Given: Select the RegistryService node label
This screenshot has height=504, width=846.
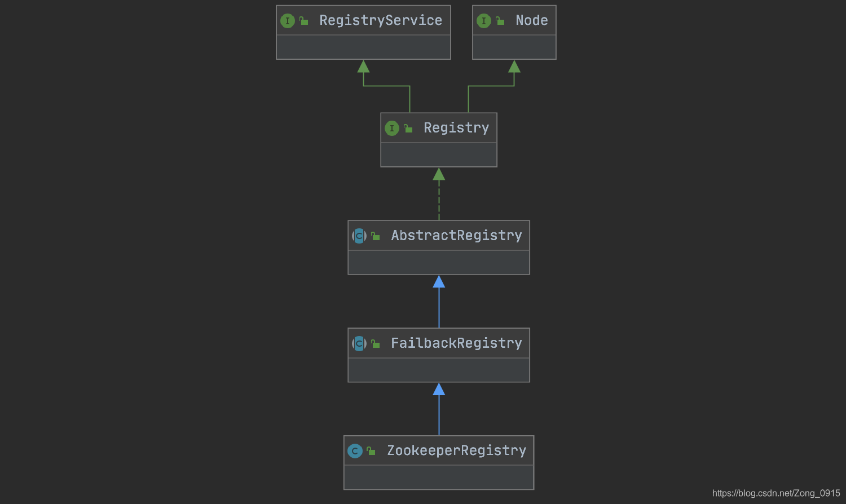Looking at the screenshot, I should [x=381, y=20].
